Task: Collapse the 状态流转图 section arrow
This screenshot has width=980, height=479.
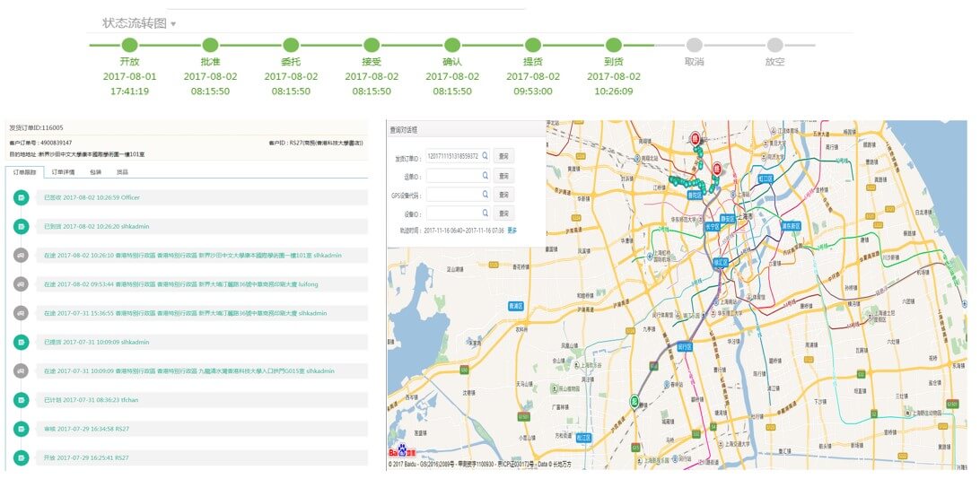Action: pos(173,24)
